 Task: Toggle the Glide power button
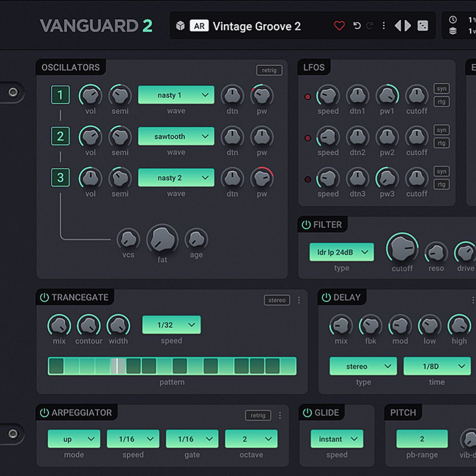tap(307, 413)
